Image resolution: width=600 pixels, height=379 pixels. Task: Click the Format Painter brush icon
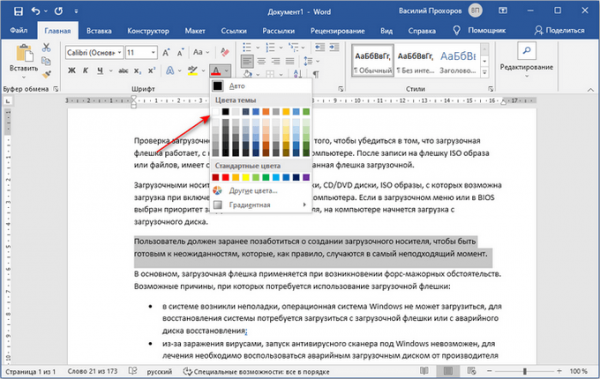(x=46, y=75)
